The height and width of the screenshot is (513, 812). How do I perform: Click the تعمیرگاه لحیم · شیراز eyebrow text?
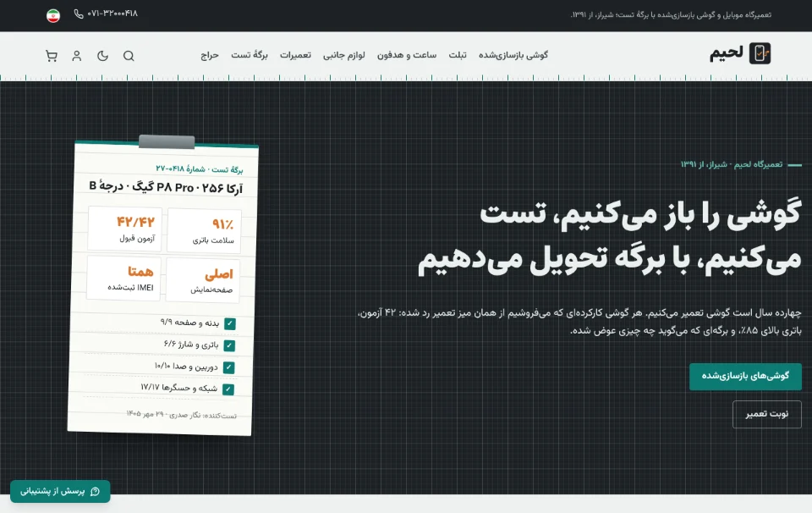731,164
